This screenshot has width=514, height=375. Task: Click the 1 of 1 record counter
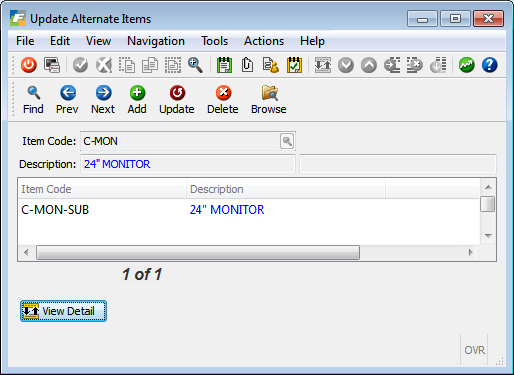[142, 275]
